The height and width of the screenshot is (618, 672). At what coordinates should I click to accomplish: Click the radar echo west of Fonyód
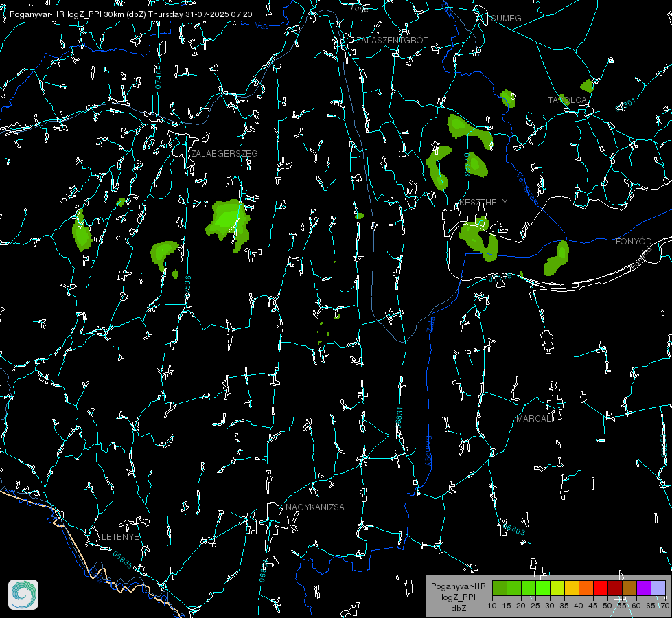point(556,258)
